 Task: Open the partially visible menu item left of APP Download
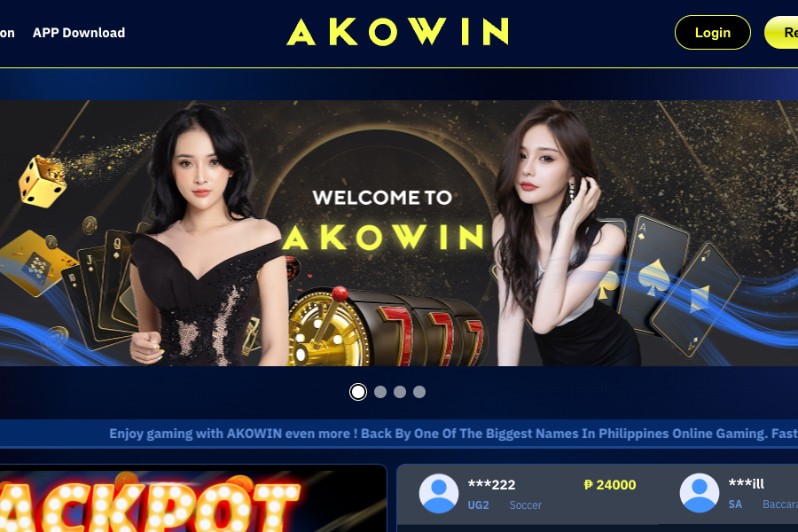pyautogui.click(x=7, y=33)
